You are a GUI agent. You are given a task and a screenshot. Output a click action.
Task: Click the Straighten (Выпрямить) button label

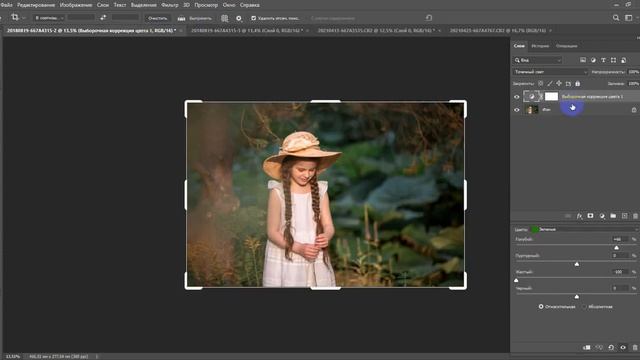point(200,18)
